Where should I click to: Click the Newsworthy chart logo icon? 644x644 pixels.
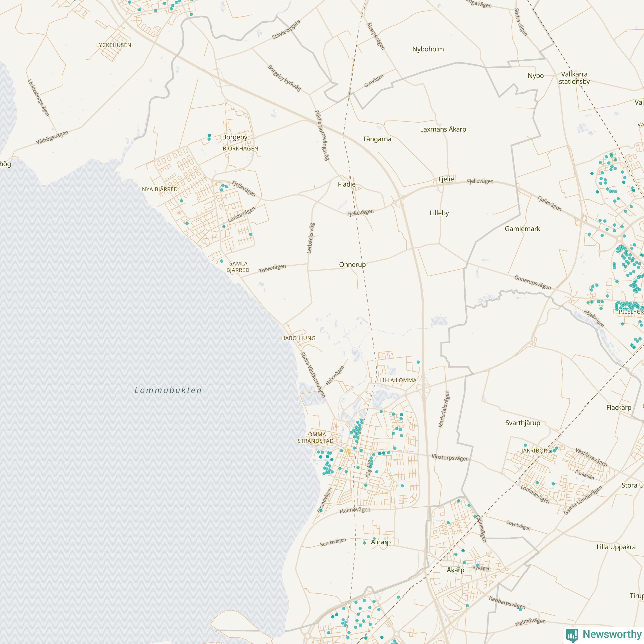click(572, 635)
